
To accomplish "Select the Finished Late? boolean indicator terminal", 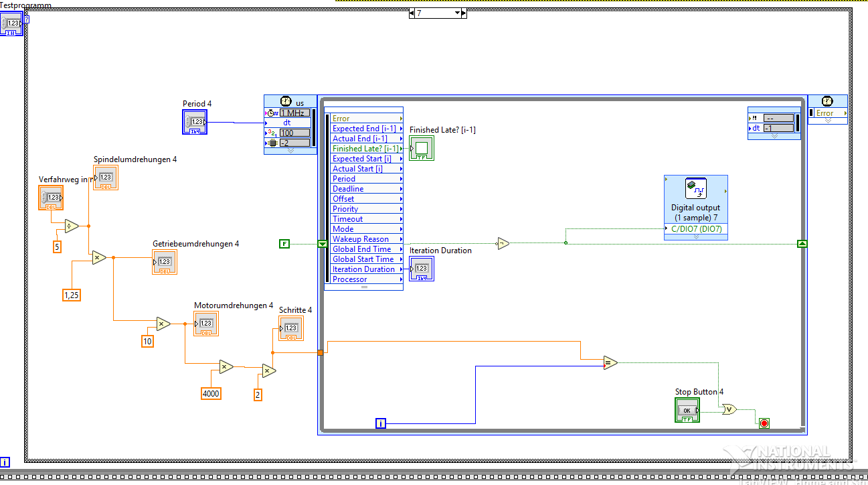I will point(422,148).
